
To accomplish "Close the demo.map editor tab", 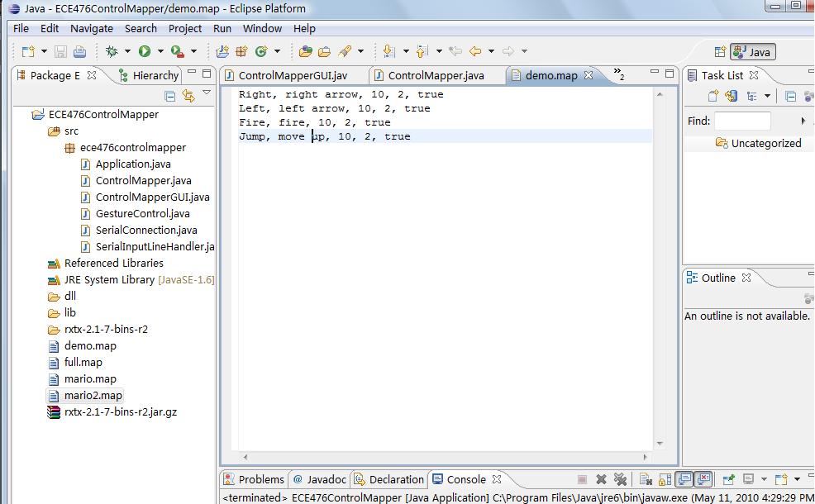I will [589, 75].
